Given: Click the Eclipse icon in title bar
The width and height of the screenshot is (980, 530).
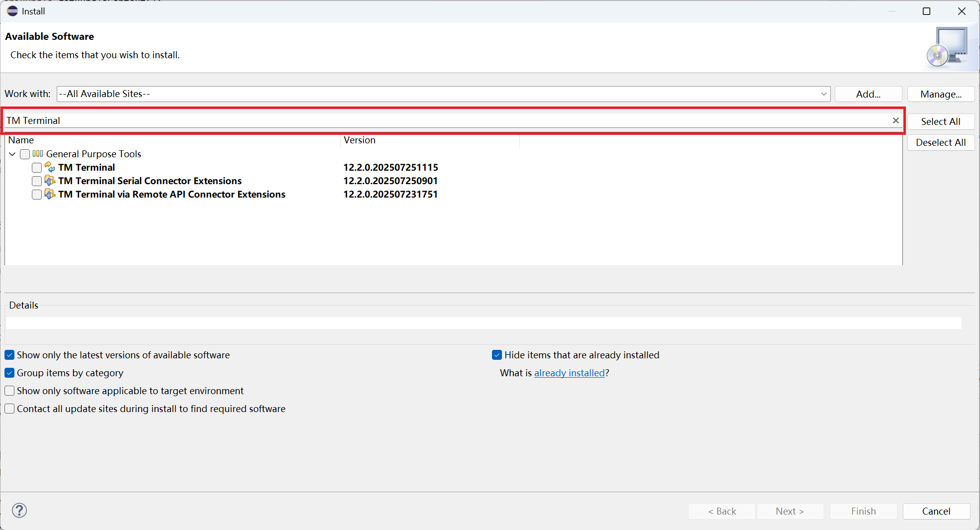Looking at the screenshot, I should 12,11.
